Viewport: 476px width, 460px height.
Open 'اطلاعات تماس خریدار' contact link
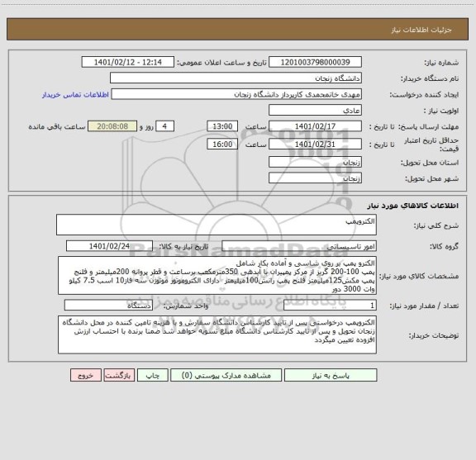75,95
